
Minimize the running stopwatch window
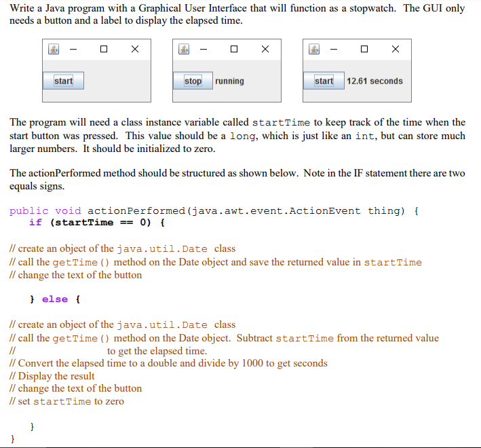point(204,49)
